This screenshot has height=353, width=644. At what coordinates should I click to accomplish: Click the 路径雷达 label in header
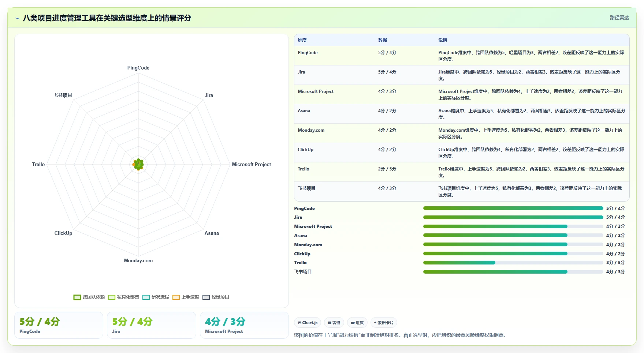click(619, 18)
